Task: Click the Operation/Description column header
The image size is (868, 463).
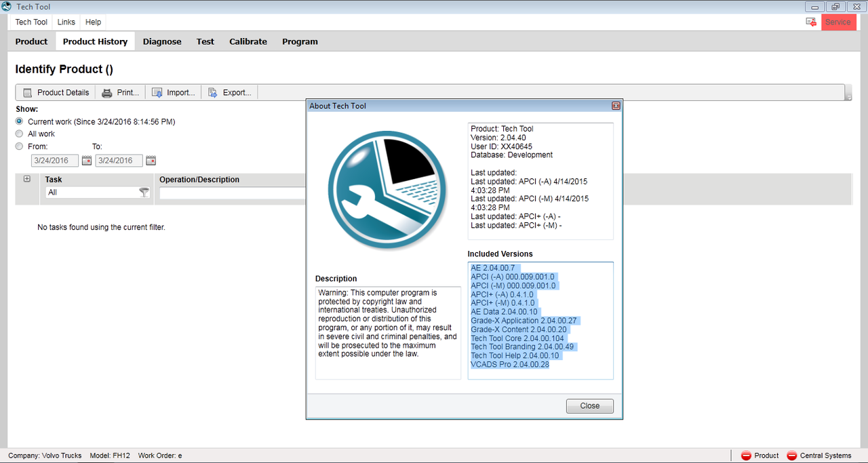Action: pyautogui.click(x=199, y=180)
